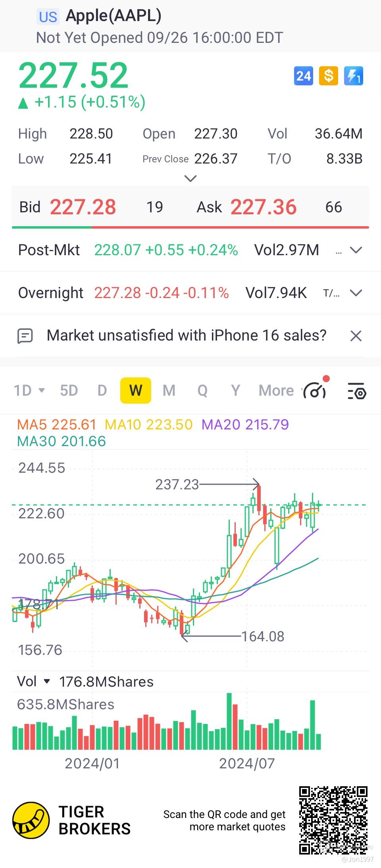Tap the Tiger Brokers logo
This screenshot has width=381, height=868.
pos(31,820)
